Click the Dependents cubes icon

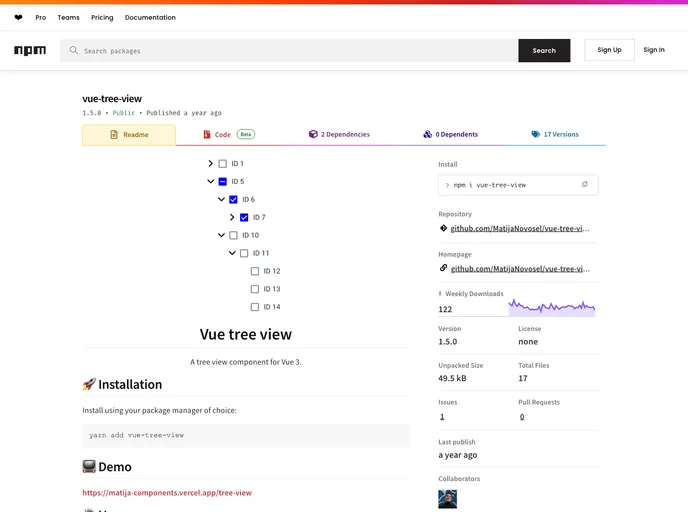[x=427, y=134]
